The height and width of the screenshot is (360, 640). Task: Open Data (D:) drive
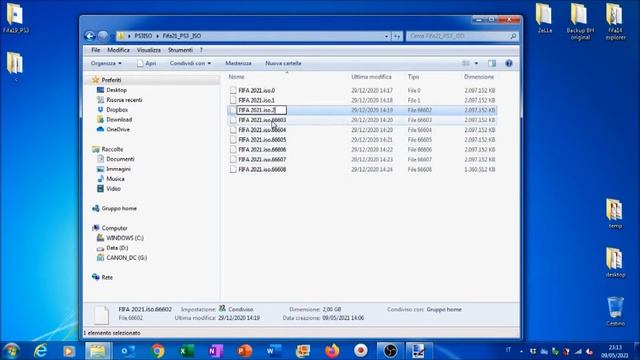117,248
